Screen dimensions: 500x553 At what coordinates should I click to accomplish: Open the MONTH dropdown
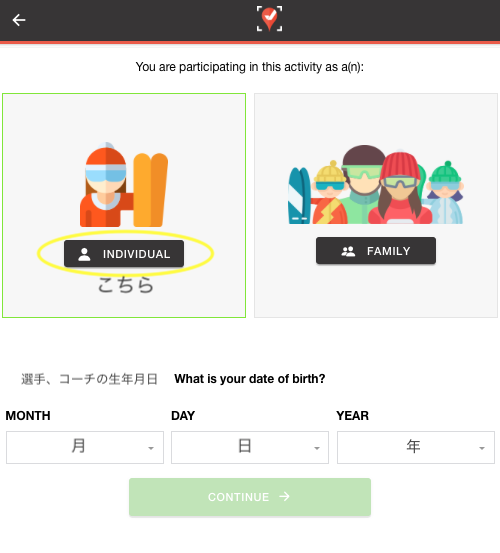pos(85,447)
